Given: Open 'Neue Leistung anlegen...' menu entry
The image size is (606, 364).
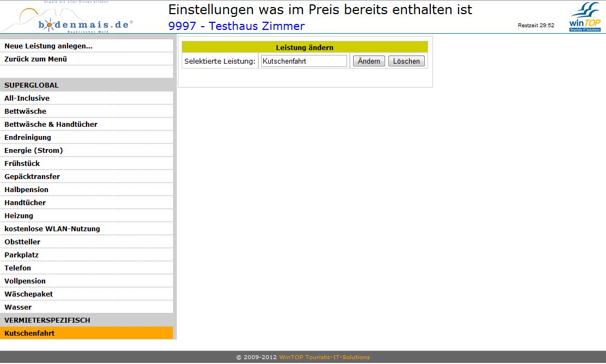Looking at the screenshot, I should pyautogui.click(x=48, y=46).
